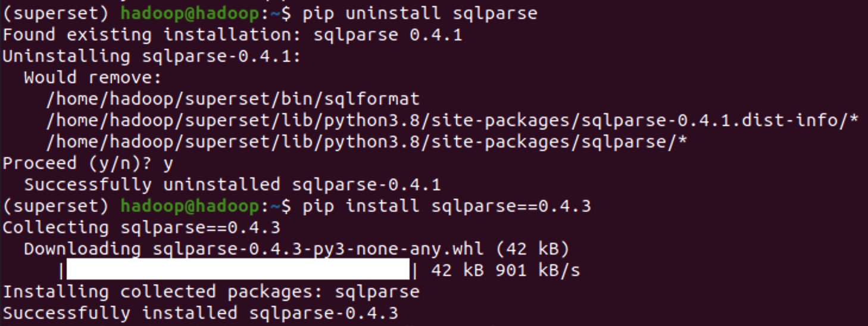Click the second green hadoop@hadoop prompt

click(x=190, y=206)
